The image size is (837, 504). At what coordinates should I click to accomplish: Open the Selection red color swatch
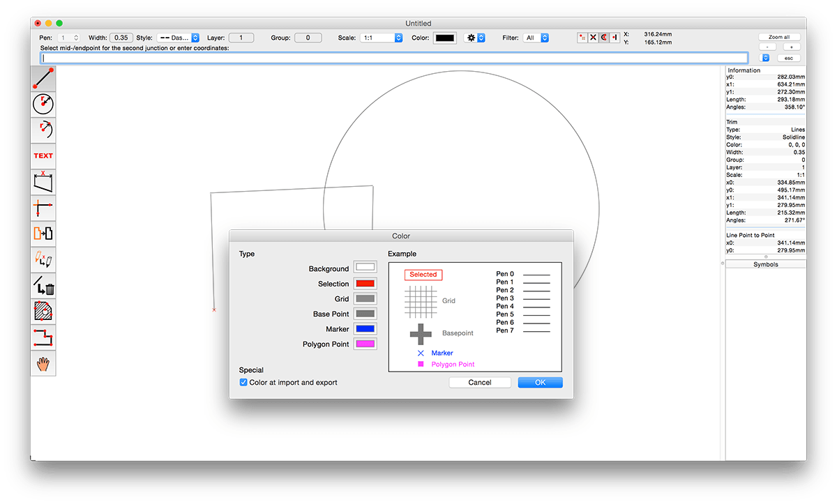(365, 284)
